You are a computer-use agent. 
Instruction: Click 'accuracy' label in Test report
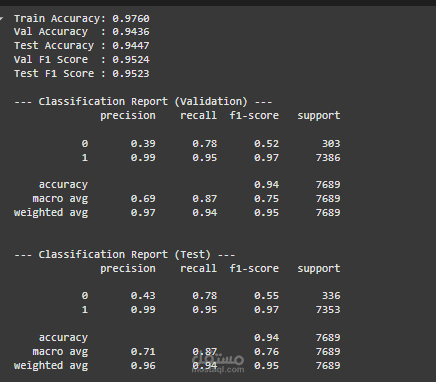pos(63,338)
